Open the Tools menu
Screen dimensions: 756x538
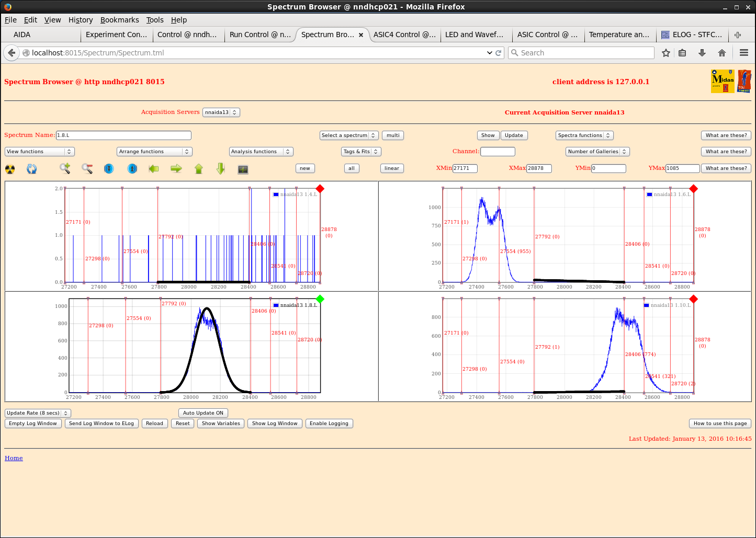click(x=155, y=20)
